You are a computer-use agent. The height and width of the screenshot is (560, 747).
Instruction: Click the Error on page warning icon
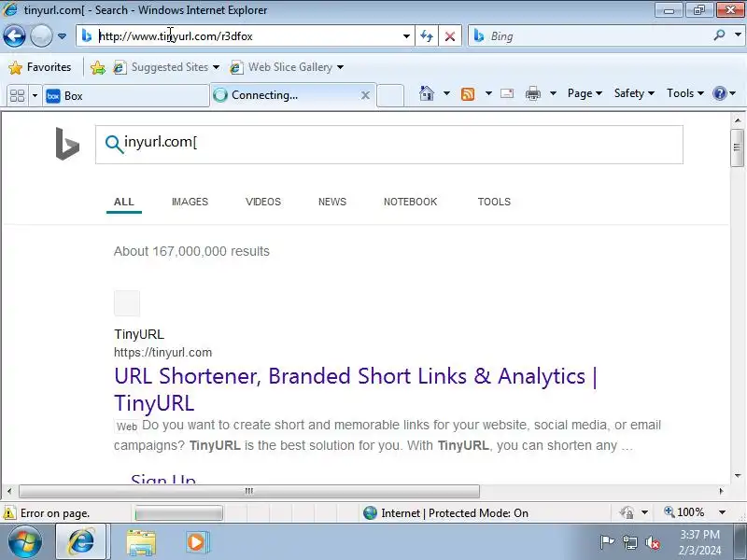click(x=9, y=512)
